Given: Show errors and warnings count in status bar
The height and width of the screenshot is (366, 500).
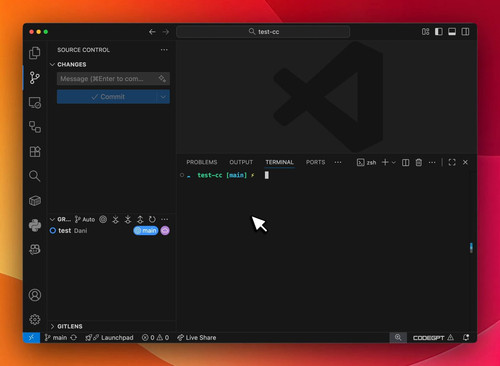Looking at the screenshot, I should (x=155, y=338).
